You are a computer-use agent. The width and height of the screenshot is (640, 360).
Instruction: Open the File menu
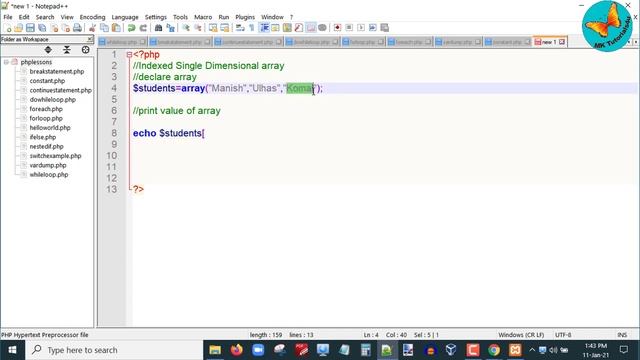pyautogui.click(x=8, y=17)
